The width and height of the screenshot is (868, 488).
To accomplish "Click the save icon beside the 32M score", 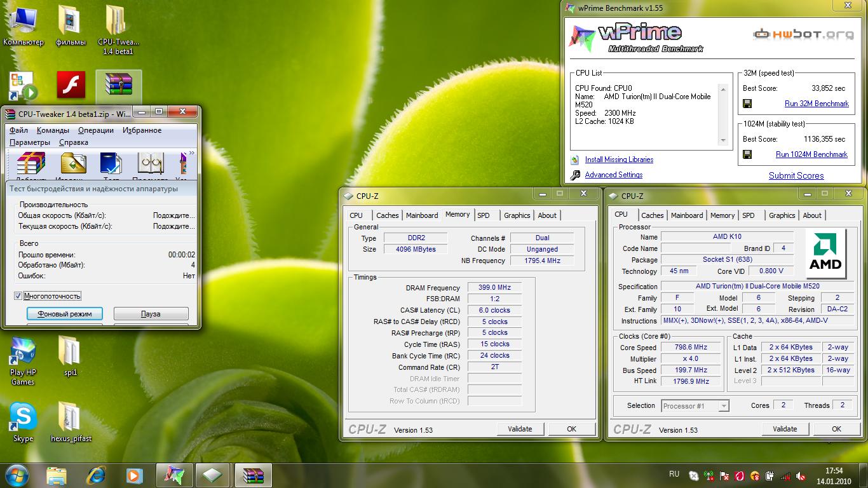I will coord(747,104).
